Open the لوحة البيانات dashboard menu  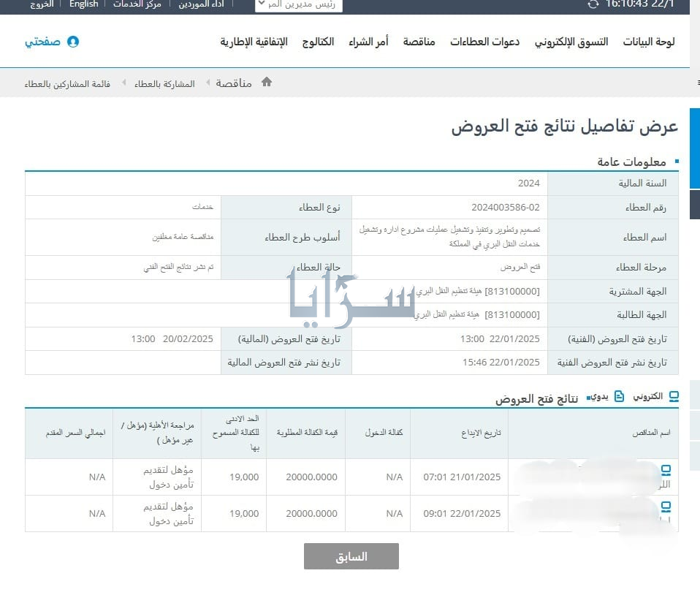tap(648, 42)
